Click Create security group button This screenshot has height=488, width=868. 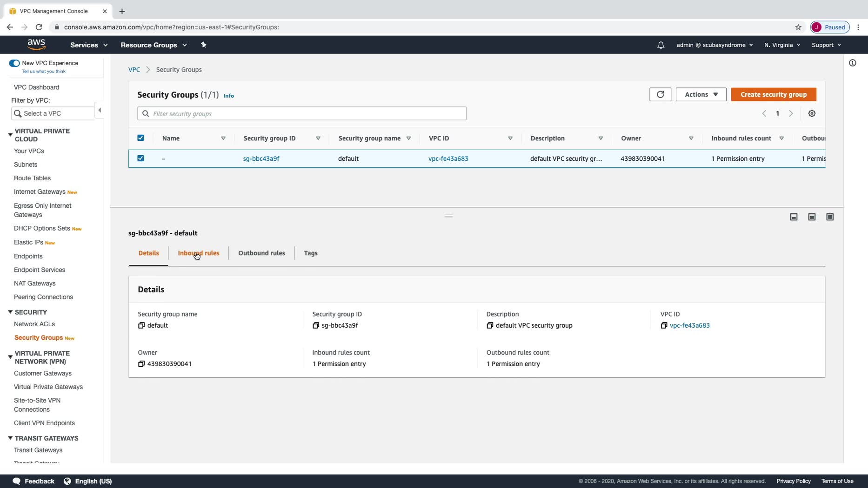774,94
